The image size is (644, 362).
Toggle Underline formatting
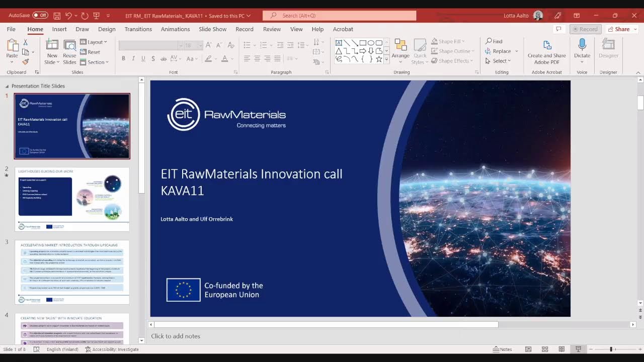click(143, 59)
